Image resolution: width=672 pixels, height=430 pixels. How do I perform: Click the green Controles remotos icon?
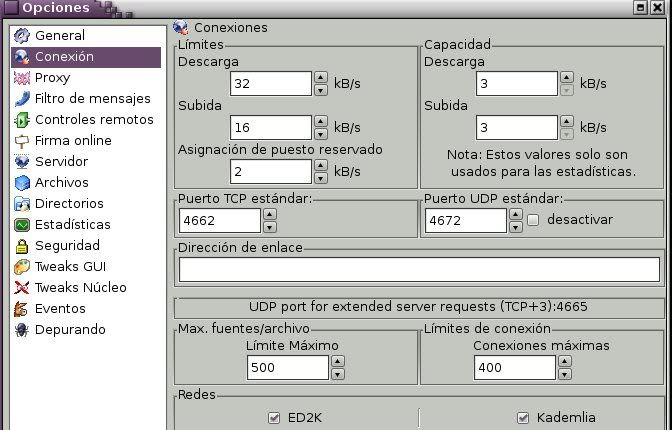click(21, 120)
